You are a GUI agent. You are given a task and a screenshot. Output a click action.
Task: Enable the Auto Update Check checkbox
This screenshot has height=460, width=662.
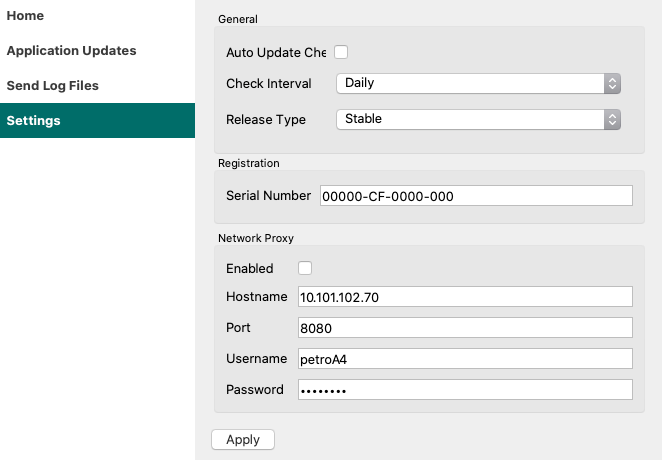pyautogui.click(x=341, y=52)
